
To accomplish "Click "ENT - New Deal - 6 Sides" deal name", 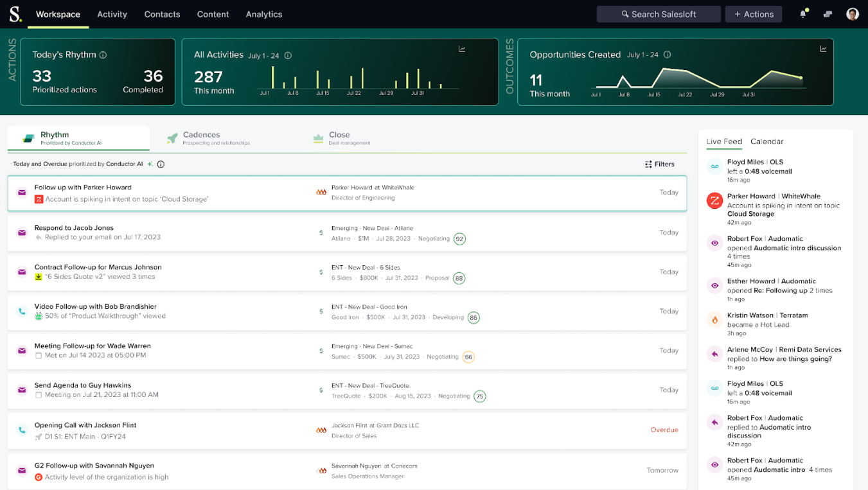I will pos(366,268).
